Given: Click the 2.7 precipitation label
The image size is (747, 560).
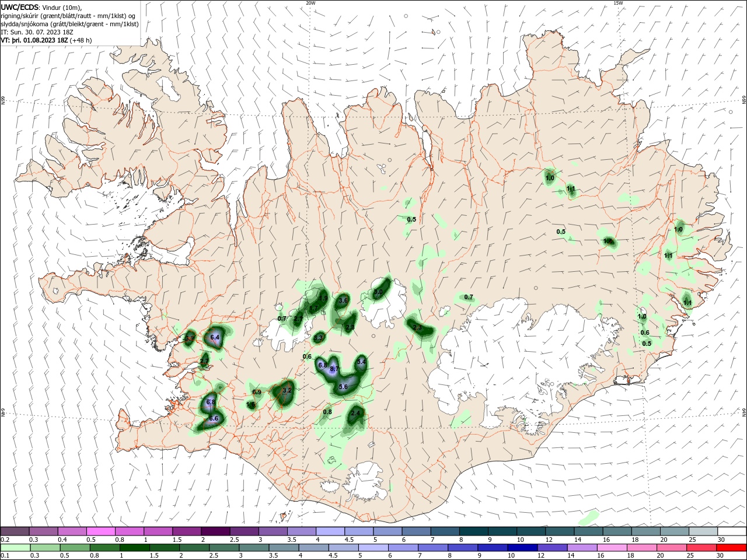Looking at the screenshot, I should tap(204, 362).
